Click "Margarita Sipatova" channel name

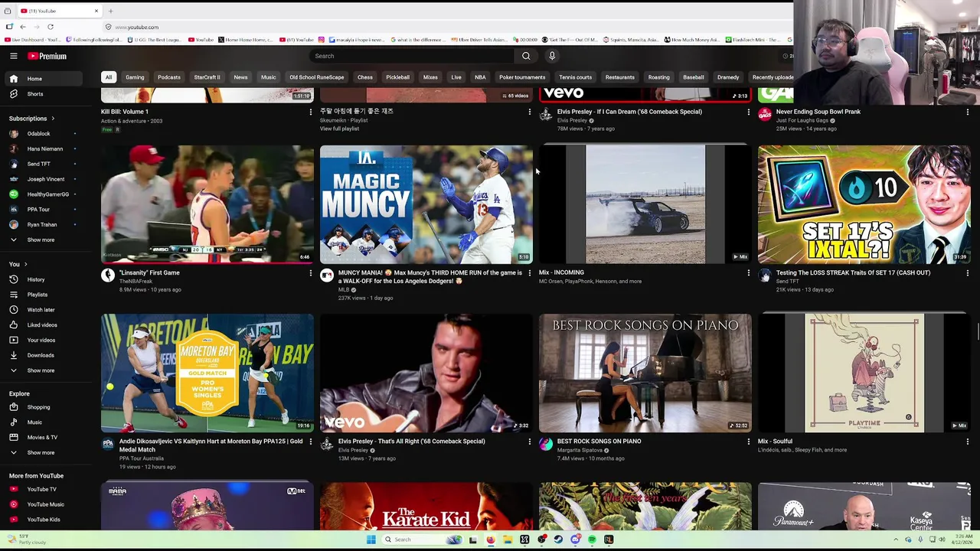pos(580,450)
